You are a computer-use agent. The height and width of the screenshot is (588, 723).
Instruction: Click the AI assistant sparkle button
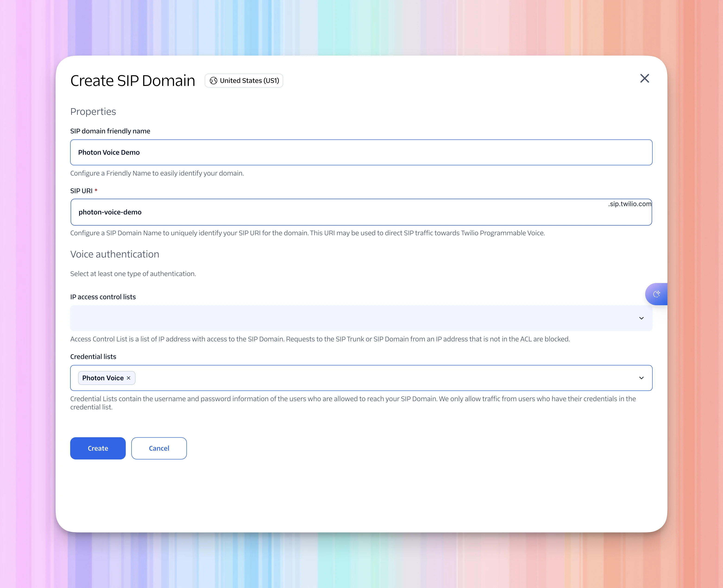pos(656,294)
